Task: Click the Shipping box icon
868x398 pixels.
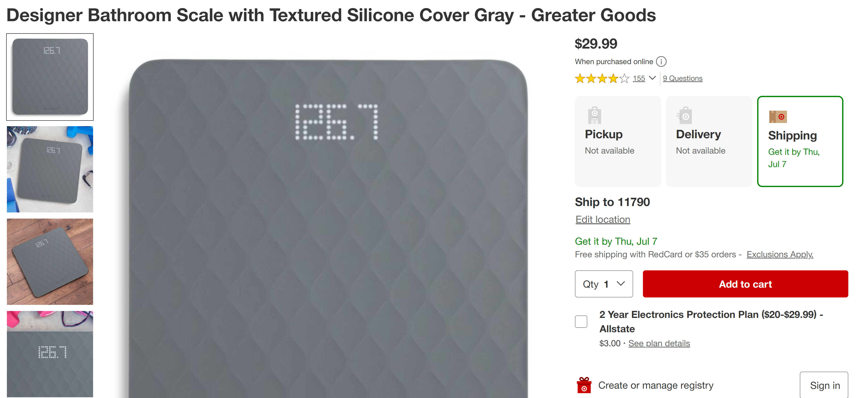Action: (778, 117)
